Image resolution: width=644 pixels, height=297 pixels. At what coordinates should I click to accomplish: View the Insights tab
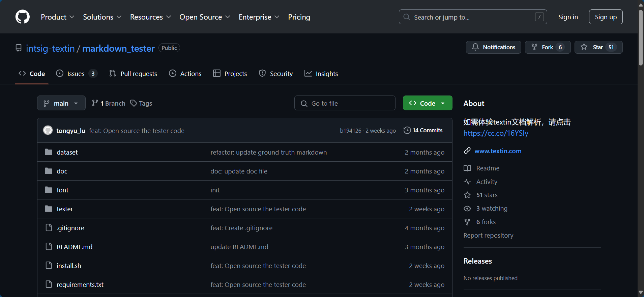pos(321,74)
